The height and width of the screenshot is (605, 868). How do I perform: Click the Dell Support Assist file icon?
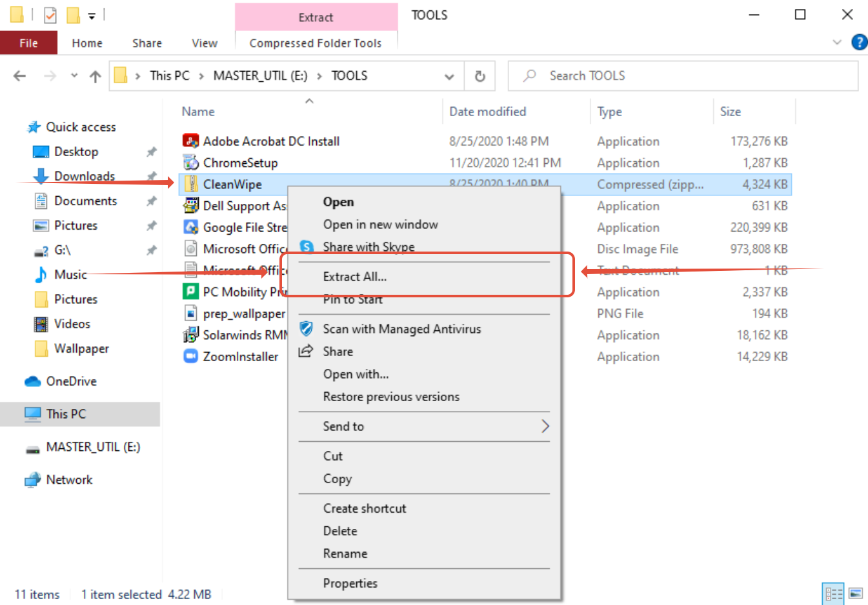190,206
